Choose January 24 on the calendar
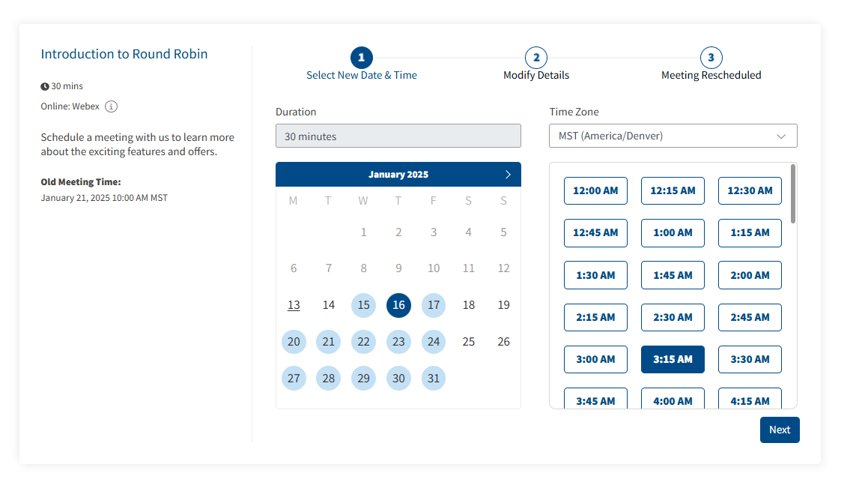The image size is (868, 497). (434, 342)
